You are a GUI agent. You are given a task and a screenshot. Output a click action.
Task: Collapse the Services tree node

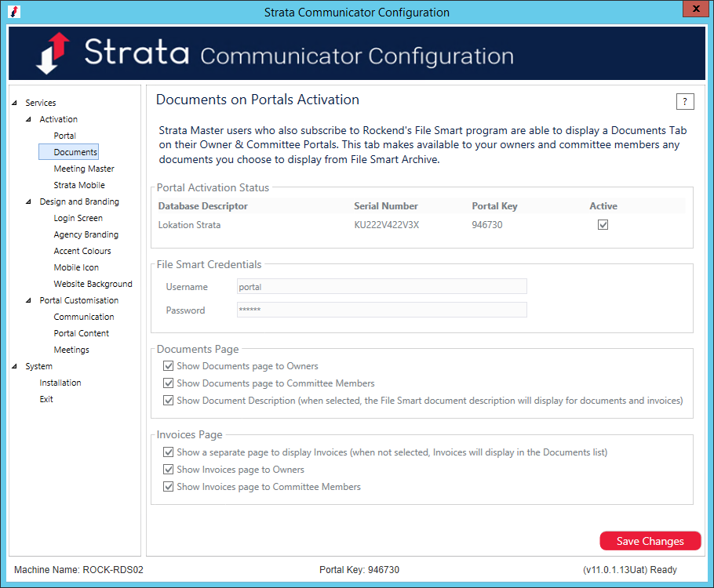pos(15,103)
